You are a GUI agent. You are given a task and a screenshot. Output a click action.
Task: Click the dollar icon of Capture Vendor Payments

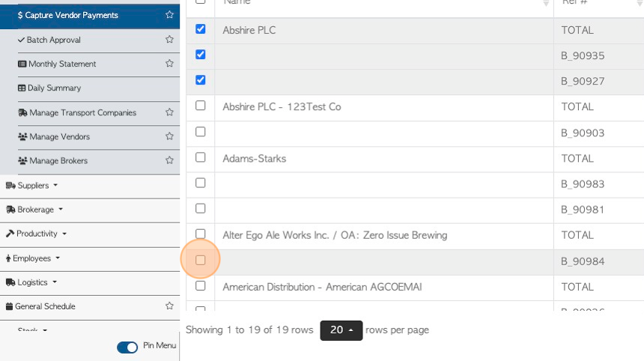point(20,15)
